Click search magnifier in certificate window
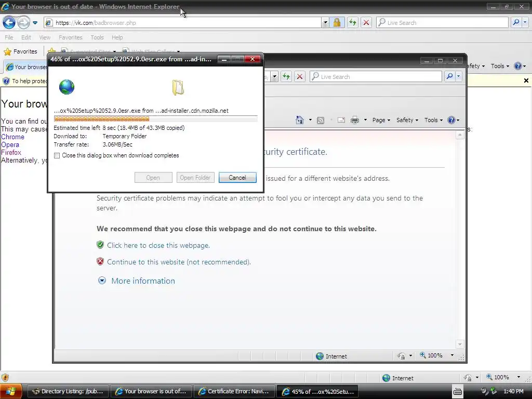The width and height of the screenshot is (532, 399). pos(449,77)
